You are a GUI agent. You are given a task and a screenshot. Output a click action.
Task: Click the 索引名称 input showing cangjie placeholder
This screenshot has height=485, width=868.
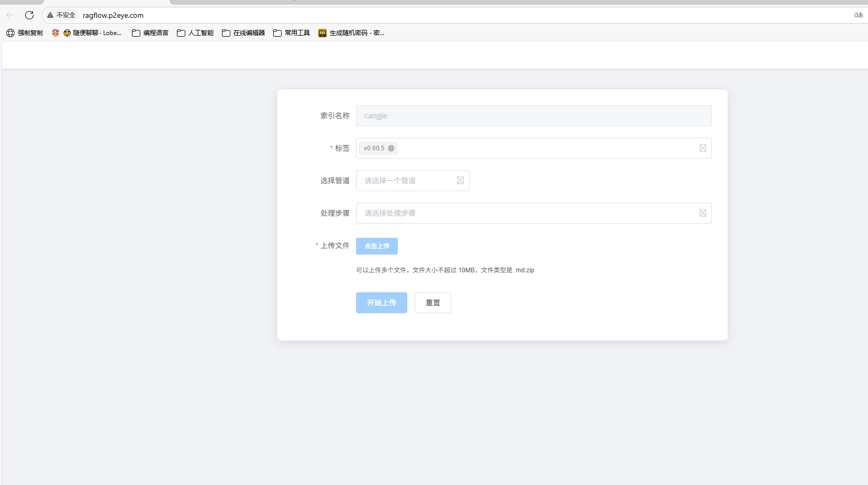point(533,116)
